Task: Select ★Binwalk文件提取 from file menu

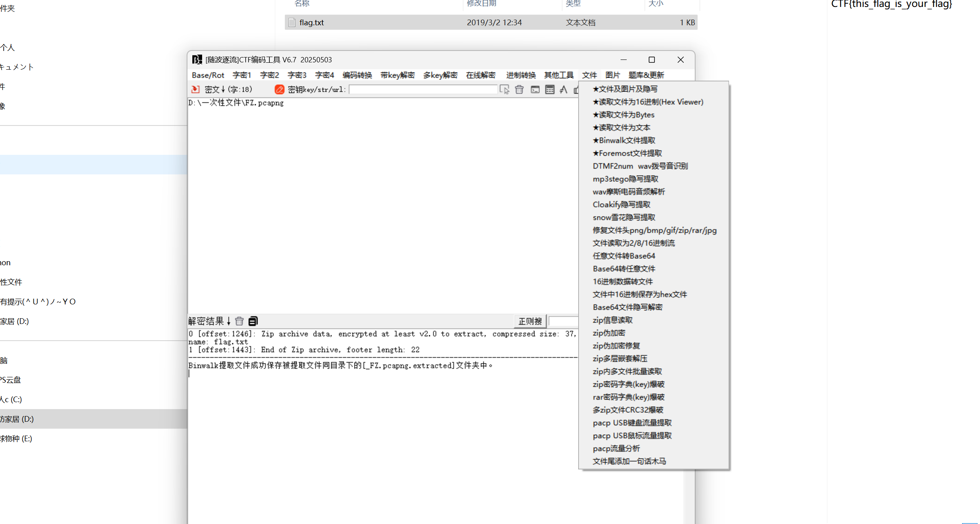Action: pos(624,140)
